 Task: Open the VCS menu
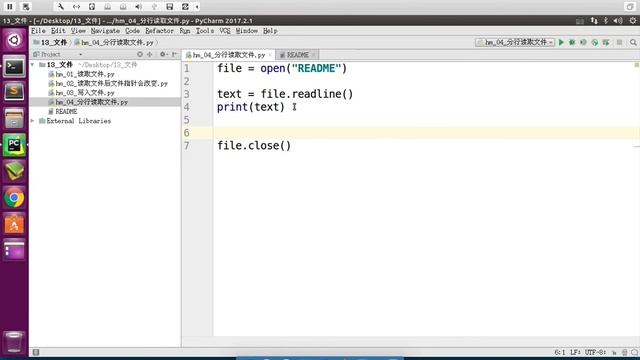click(224, 31)
